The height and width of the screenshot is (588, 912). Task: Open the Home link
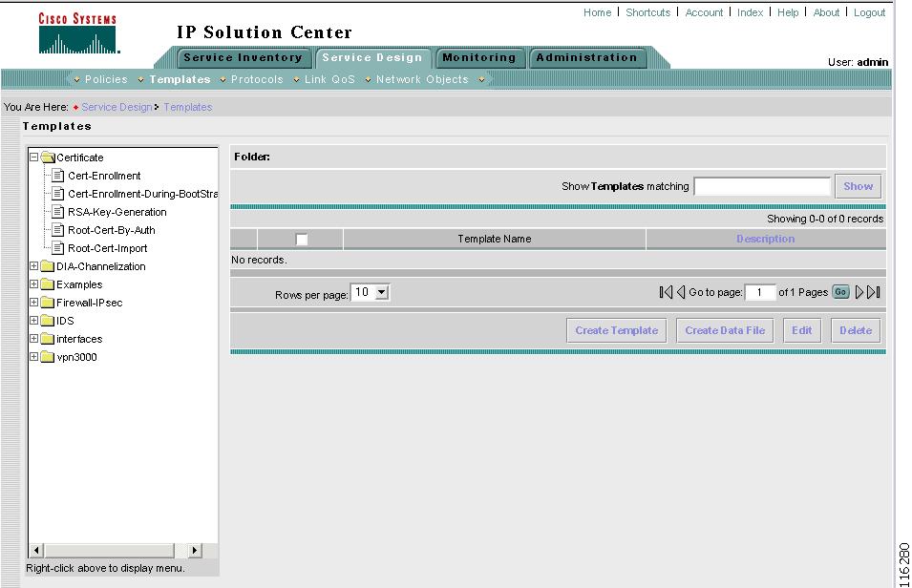pyautogui.click(x=598, y=12)
